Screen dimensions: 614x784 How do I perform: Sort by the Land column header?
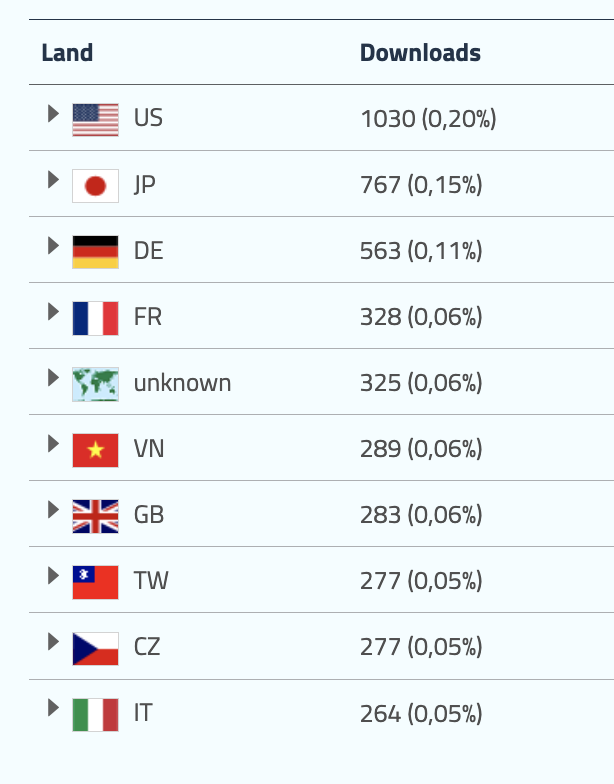[67, 53]
